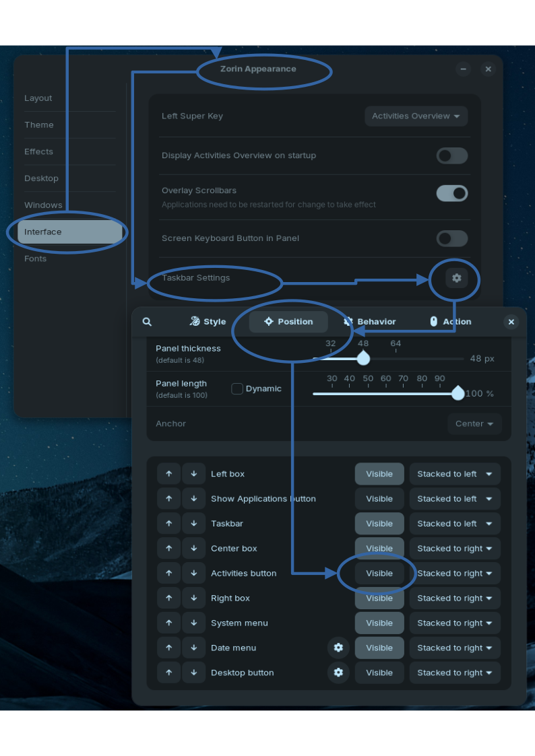Enable the Dynamic panel length checkbox
Viewport: 535px width, 756px height.
[237, 389]
